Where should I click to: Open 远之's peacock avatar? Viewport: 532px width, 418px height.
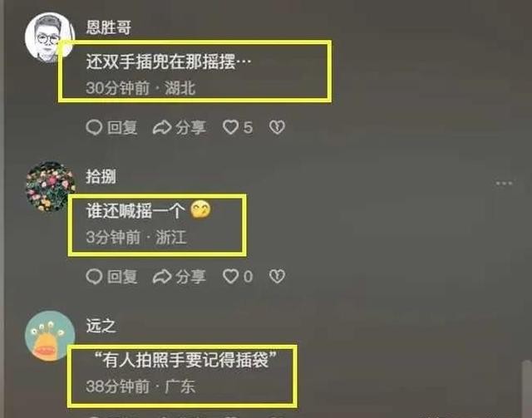(50, 336)
